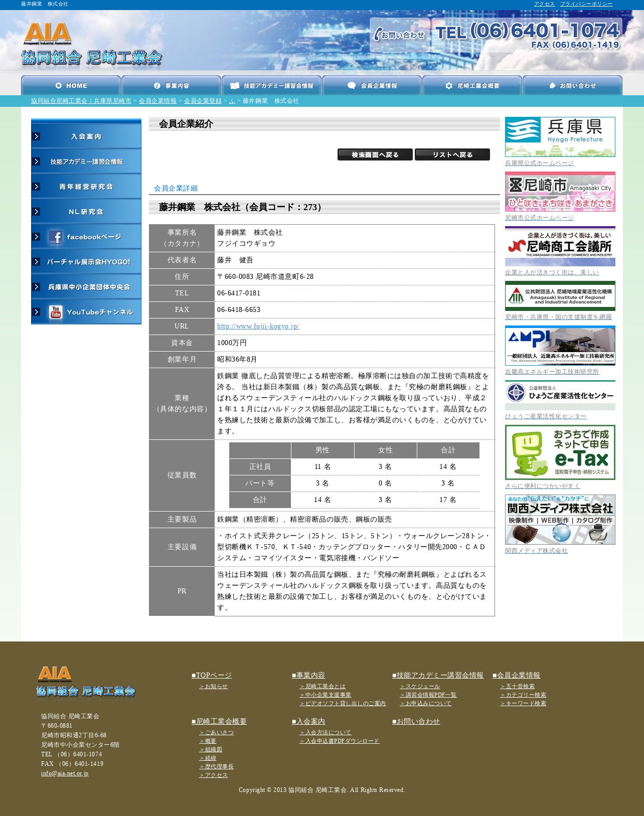Viewport: 644px width, 816px height.
Task: Open ＮＬ研究会 in sidebar
Action: [x=86, y=212]
